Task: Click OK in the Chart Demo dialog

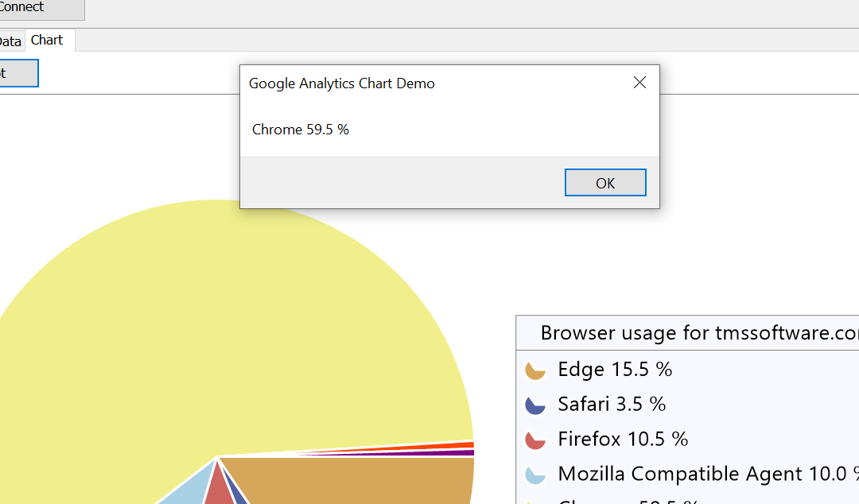Action: (x=605, y=182)
